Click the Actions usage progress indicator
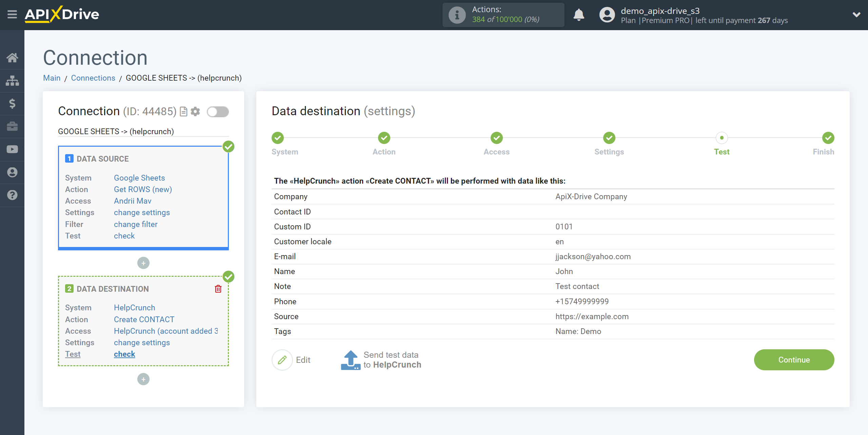868x435 pixels. click(x=502, y=15)
